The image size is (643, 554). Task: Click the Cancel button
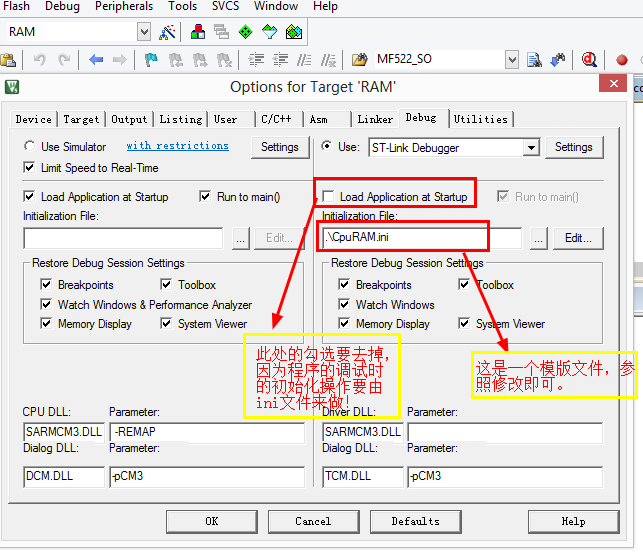pos(313,522)
